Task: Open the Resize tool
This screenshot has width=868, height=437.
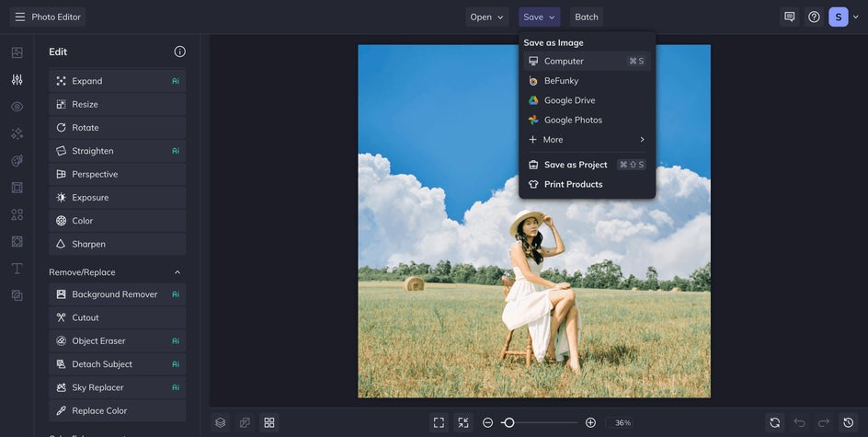Action: pos(118,104)
